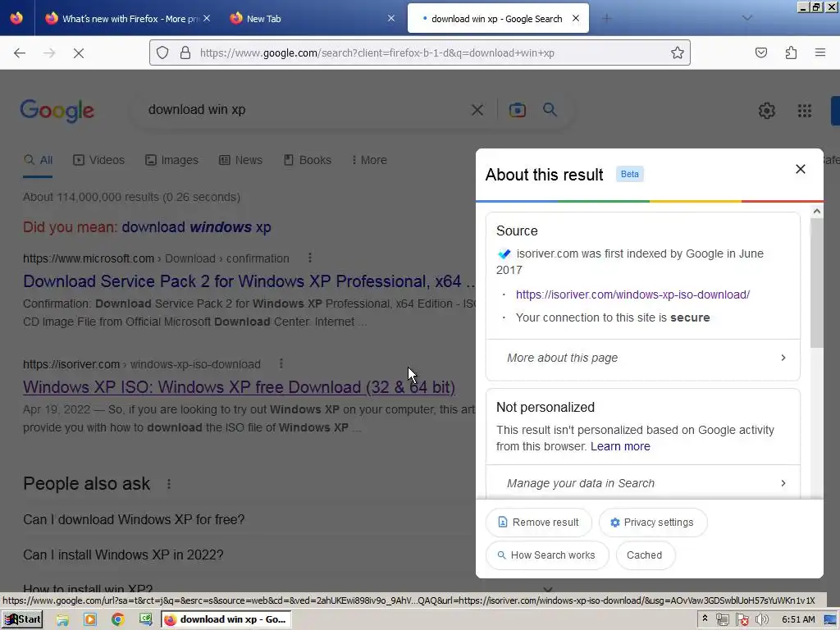Select the Videos search filter
840x630 pixels.
(98, 160)
